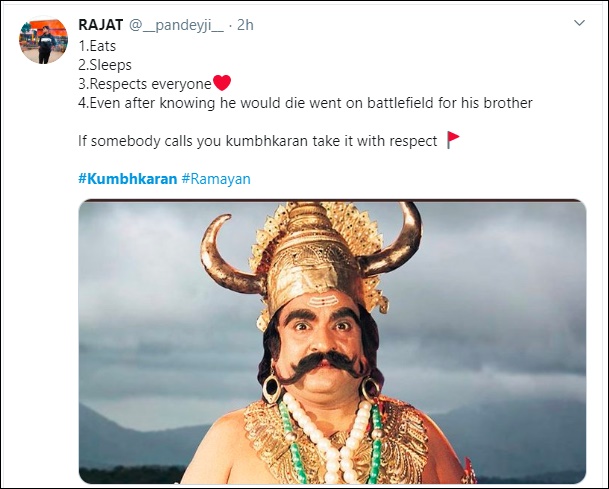Expand the attached Kumbhkaran photo
Screen dimensions: 609x489
332,342
